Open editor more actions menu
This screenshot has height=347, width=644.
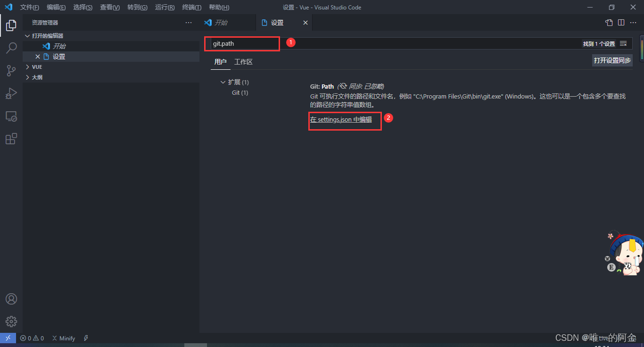pos(633,23)
